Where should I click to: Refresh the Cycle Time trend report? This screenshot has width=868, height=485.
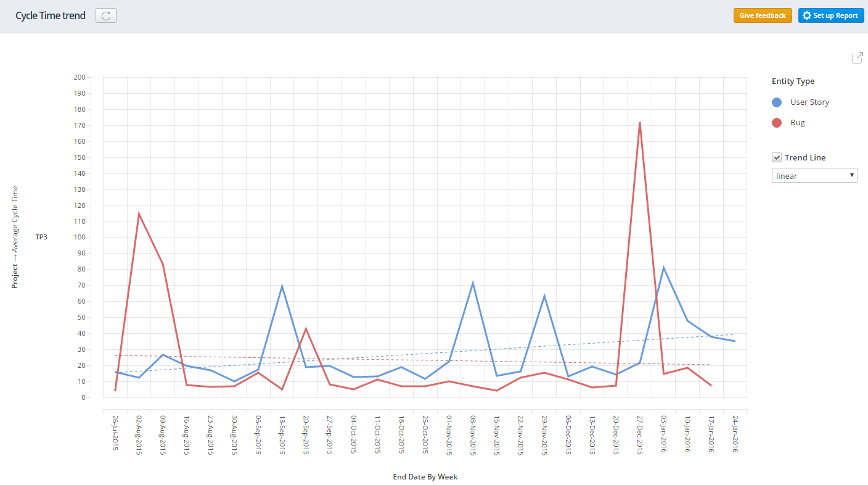click(x=105, y=15)
